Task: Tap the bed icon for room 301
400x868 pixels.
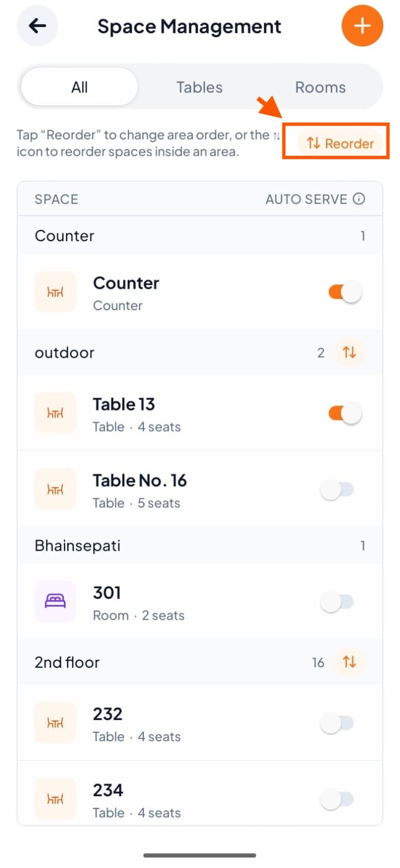Action: 55,601
